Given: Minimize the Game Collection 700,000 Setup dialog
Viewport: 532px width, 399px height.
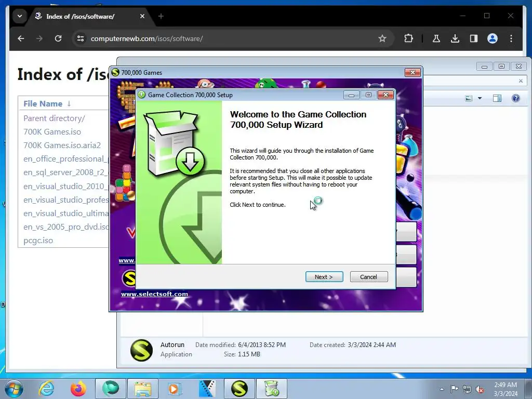Looking at the screenshot, I should [352, 95].
